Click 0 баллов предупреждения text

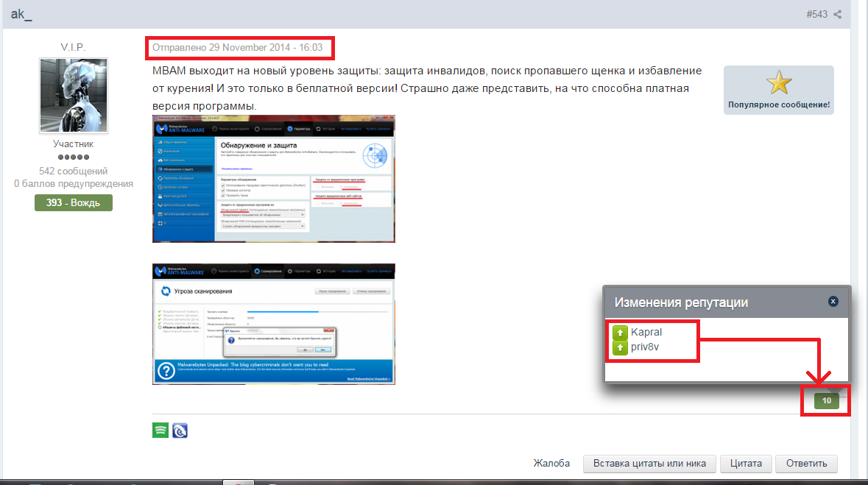74,184
